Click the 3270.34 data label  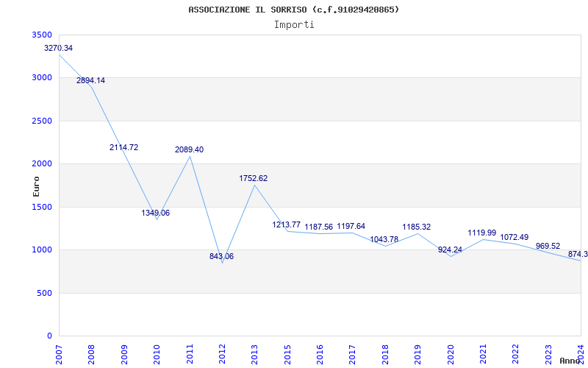point(59,48)
